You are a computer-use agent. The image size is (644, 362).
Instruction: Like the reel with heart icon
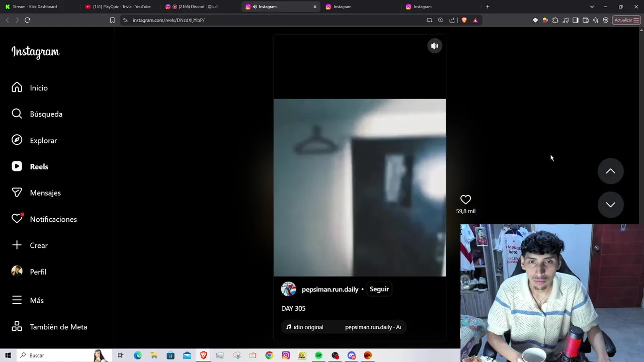pos(465,200)
